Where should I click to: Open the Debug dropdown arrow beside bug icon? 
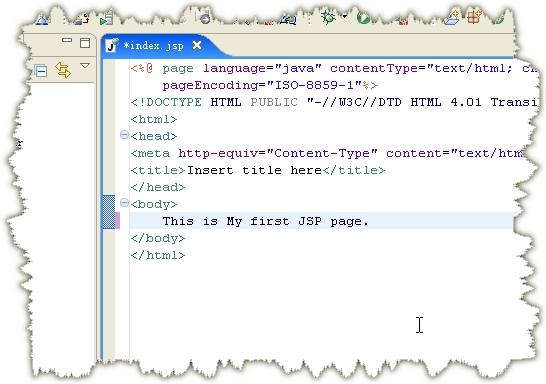[345, 17]
